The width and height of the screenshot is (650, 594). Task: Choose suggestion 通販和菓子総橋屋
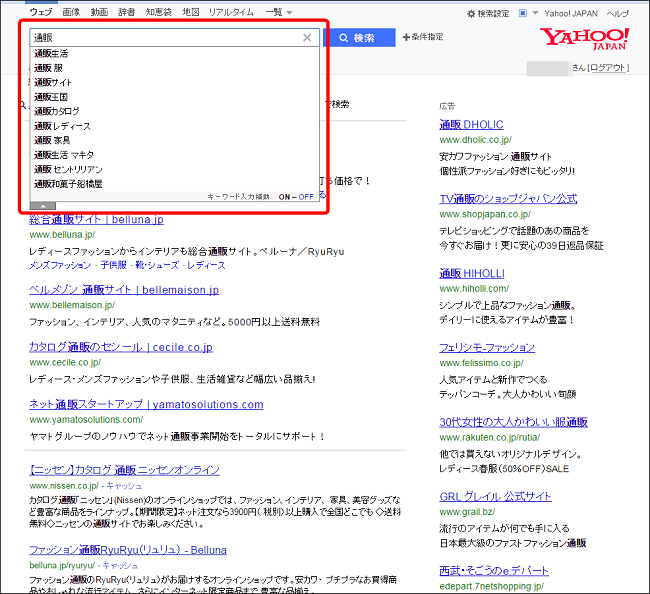point(175,184)
